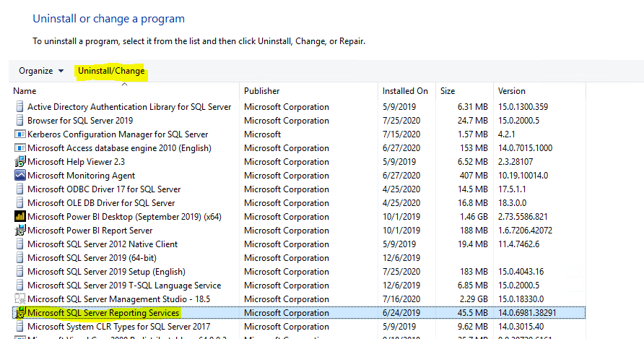The width and height of the screenshot is (644, 339).
Task: Select Microsoft Access database engine 2010 (English)
Action: 120,148
